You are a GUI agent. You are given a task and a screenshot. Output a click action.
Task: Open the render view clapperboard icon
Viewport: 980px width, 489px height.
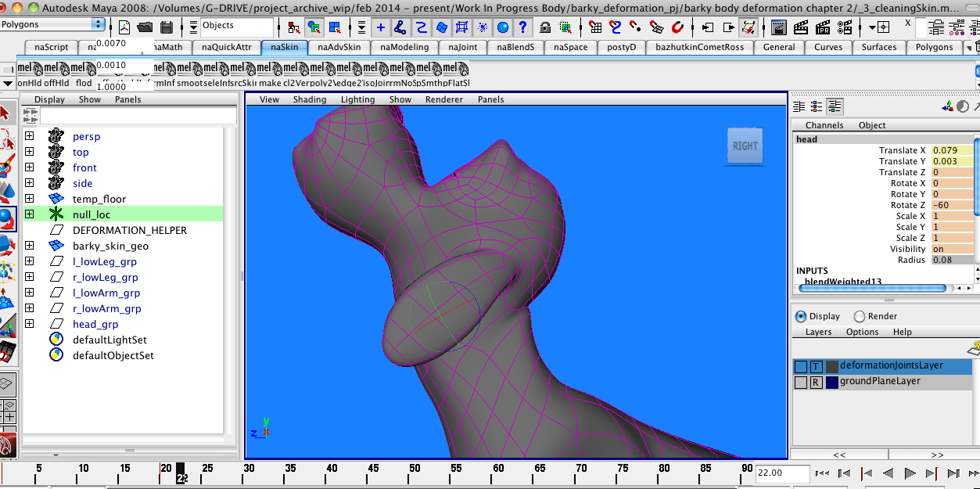coord(778,27)
